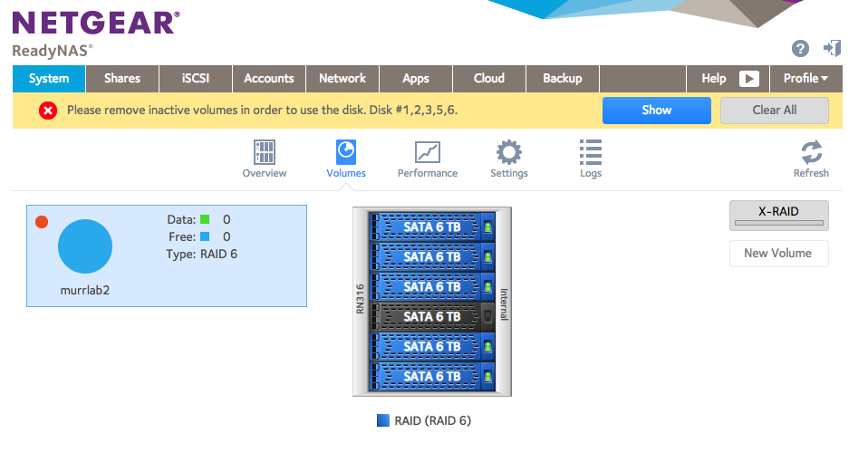Go to the Backup tab
The height and width of the screenshot is (462, 868).
(x=562, y=79)
